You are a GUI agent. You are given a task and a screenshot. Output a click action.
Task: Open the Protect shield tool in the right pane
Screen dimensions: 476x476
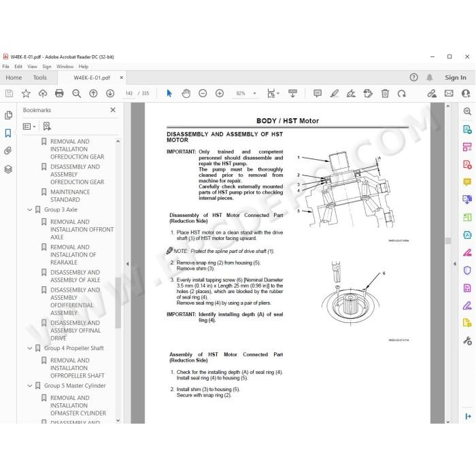[x=467, y=270]
